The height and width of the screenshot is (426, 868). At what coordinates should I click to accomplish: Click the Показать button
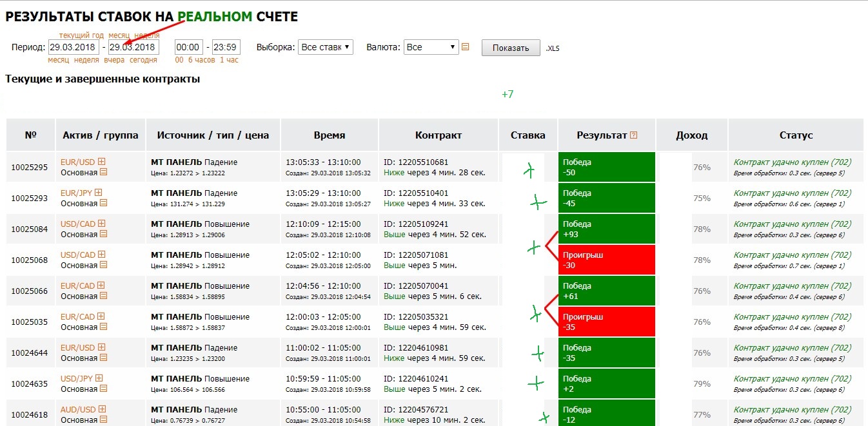511,48
